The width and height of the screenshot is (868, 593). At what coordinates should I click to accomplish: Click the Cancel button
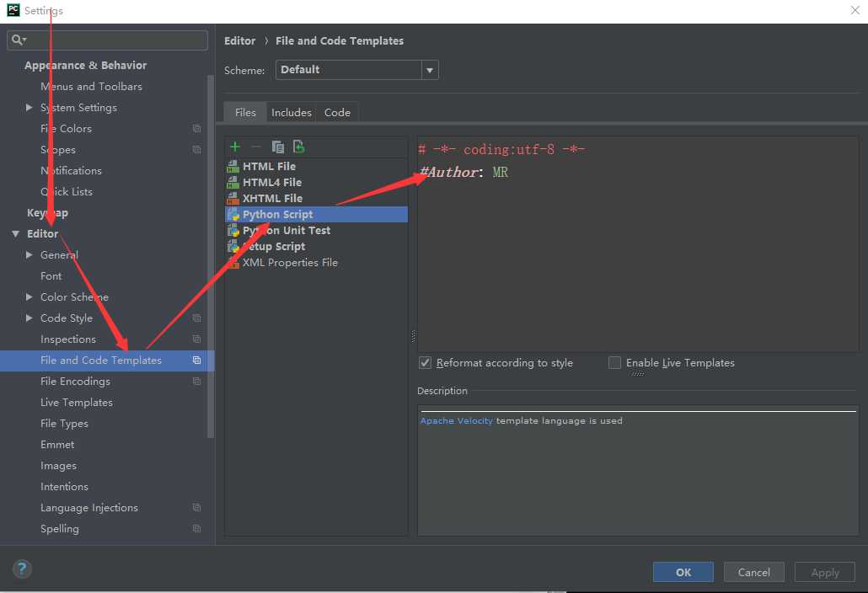point(754,573)
